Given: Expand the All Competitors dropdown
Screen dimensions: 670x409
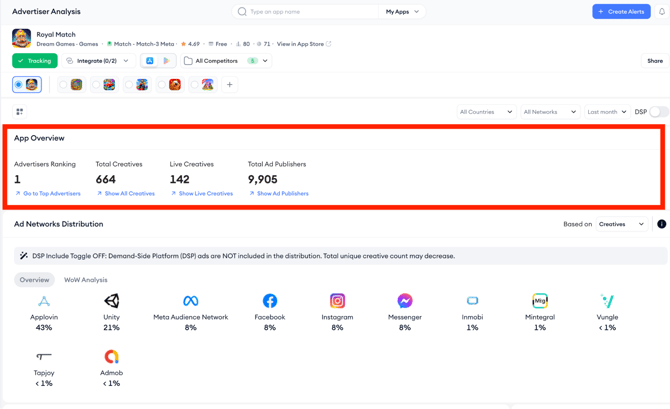Looking at the screenshot, I should 226,61.
